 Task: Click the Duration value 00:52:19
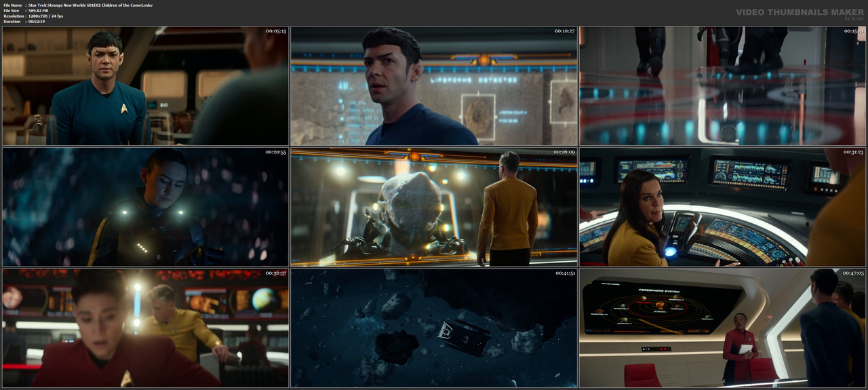[37, 21]
